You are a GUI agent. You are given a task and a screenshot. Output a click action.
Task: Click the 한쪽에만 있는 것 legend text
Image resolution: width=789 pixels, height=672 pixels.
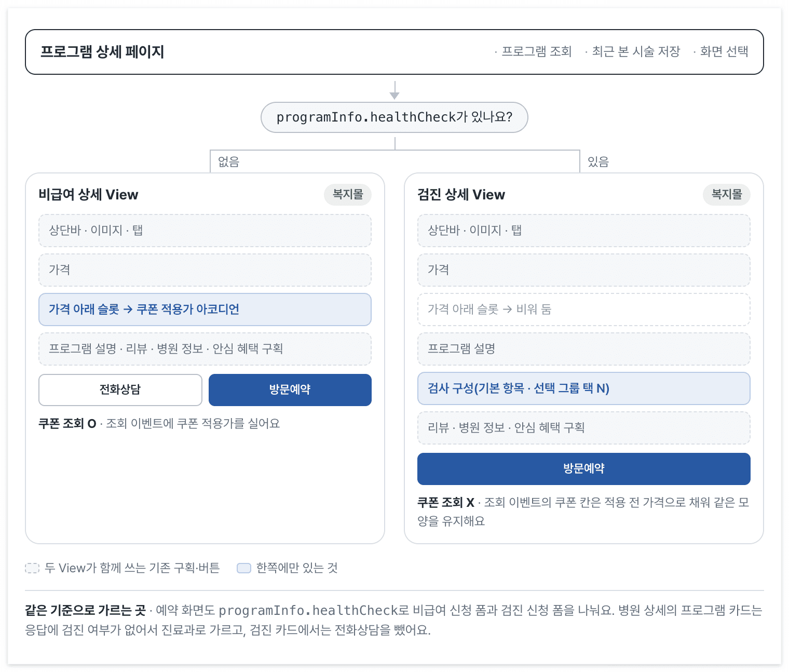point(297,568)
